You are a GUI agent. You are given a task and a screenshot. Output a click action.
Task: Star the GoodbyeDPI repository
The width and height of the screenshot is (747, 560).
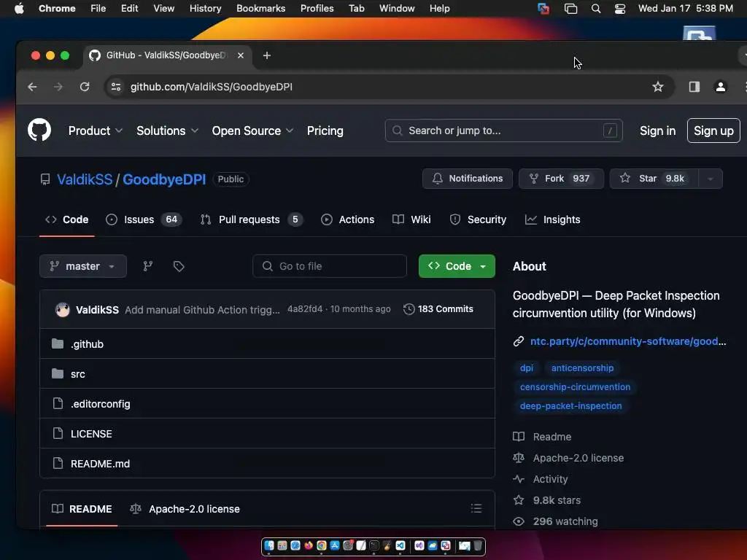[654, 179]
